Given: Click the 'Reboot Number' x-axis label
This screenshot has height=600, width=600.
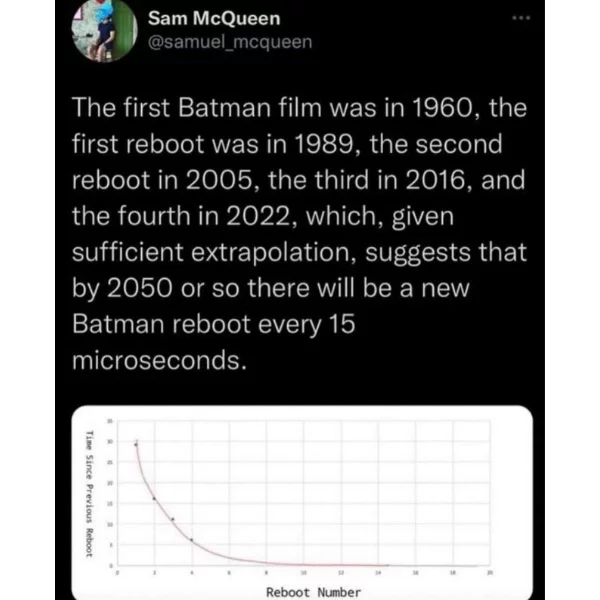Looking at the screenshot, I should tap(313, 592).
